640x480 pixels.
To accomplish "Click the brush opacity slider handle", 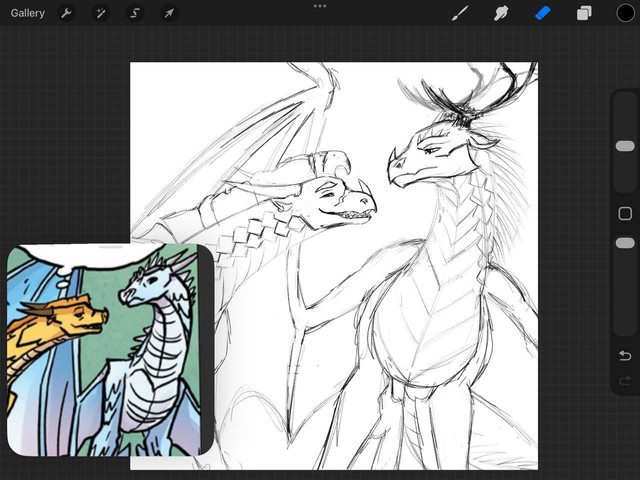I will 625,243.
